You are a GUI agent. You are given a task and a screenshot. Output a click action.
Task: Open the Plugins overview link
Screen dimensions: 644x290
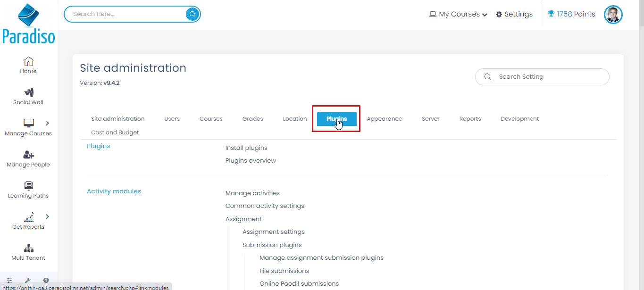point(251,161)
